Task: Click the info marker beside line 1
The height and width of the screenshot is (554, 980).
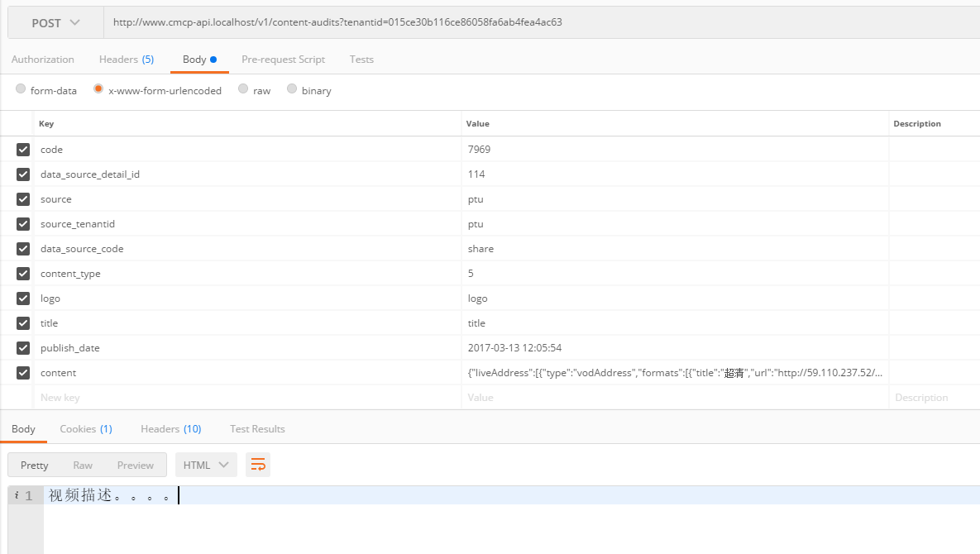Action: 17,495
